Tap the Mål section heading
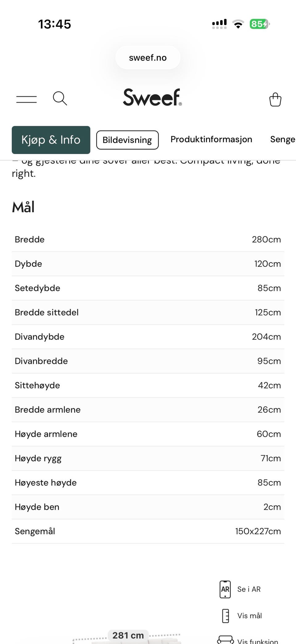Image resolution: width=296 pixels, height=644 pixels. [x=23, y=207]
